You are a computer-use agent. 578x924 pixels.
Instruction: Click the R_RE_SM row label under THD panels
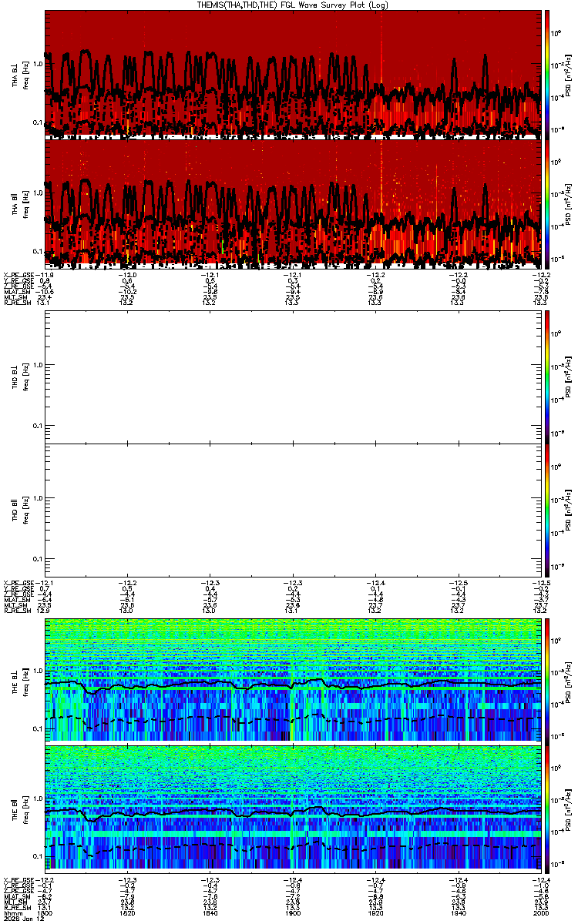pyautogui.click(x=18, y=611)
